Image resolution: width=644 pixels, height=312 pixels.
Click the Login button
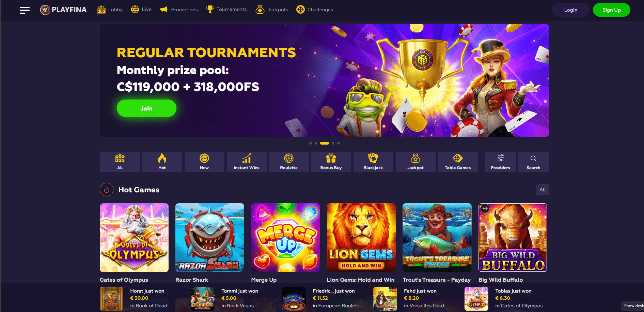pos(570,10)
